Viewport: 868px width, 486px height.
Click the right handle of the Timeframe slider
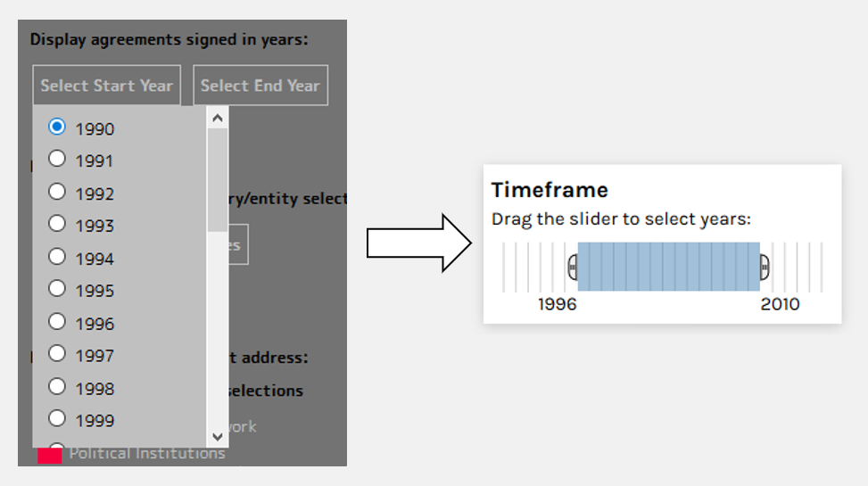coord(765,266)
